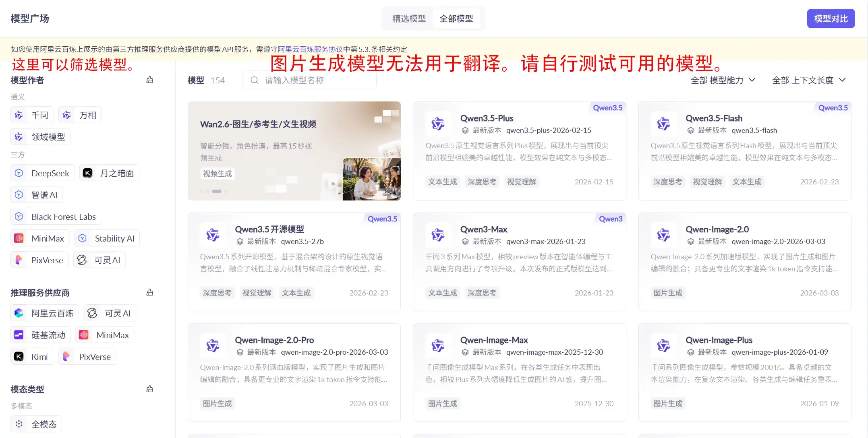
Task: Click the Qwen logo on the Qwen-Image-2.0 card
Action: [x=663, y=235]
